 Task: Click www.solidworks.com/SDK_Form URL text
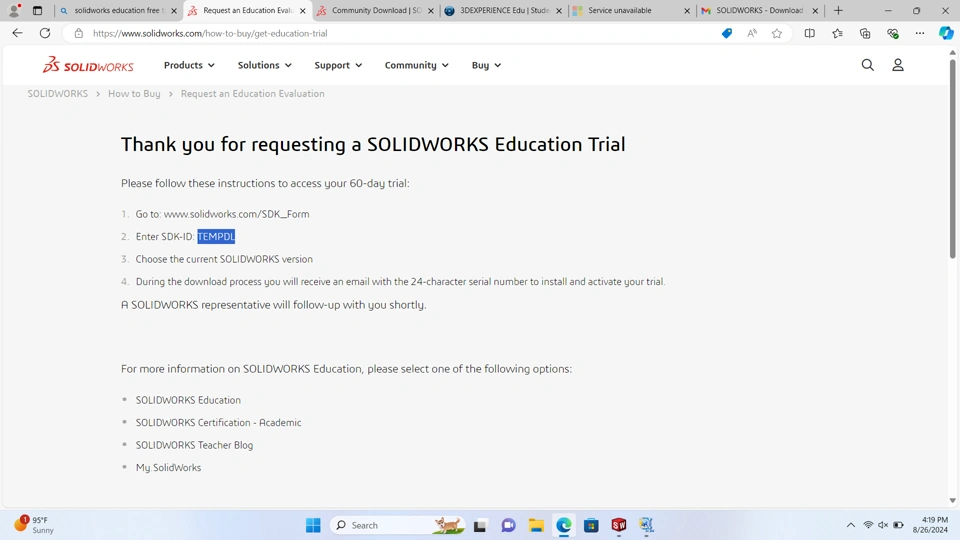(236, 214)
